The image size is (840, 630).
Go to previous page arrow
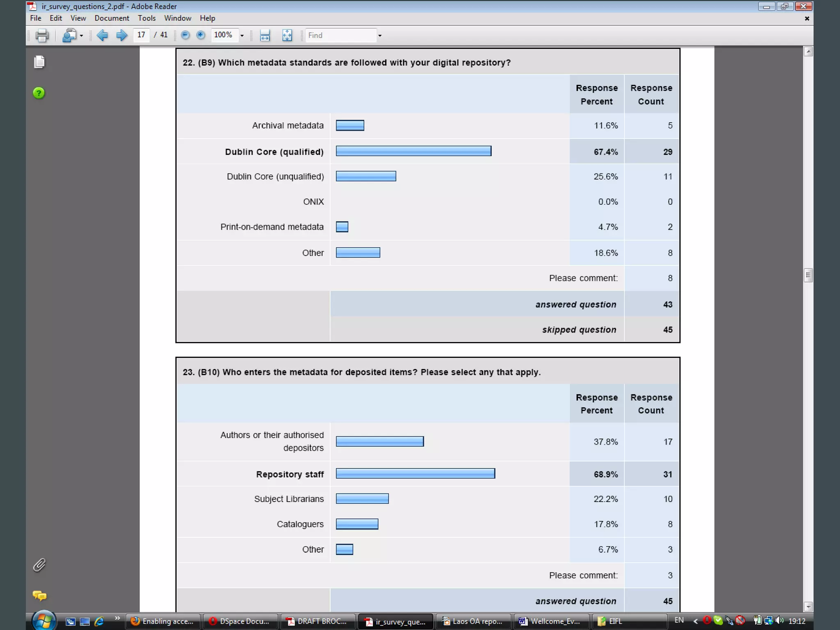click(x=102, y=35)
